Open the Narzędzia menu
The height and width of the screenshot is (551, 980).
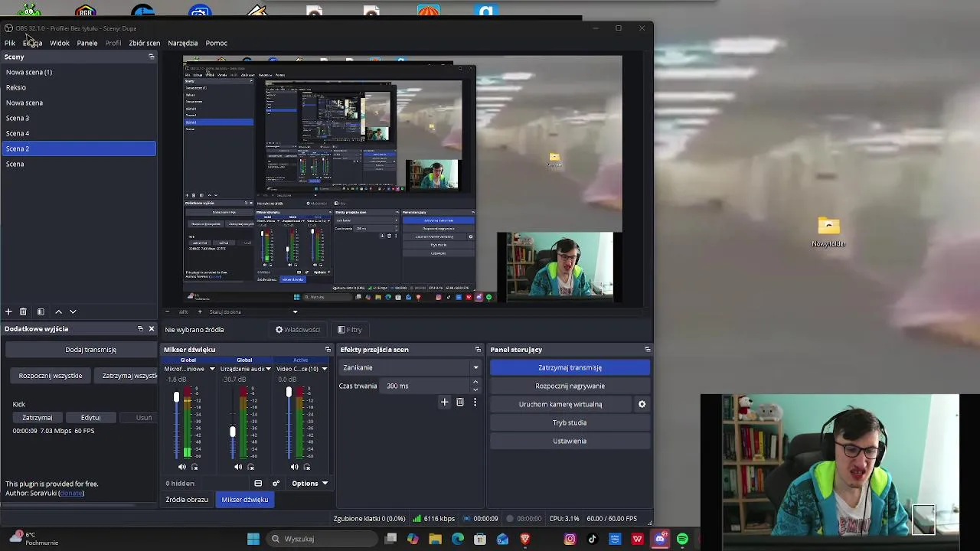point(183,43)
